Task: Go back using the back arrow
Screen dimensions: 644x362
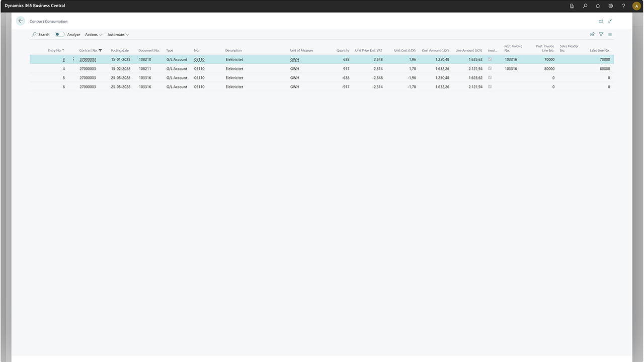Action: click(21, 21)
